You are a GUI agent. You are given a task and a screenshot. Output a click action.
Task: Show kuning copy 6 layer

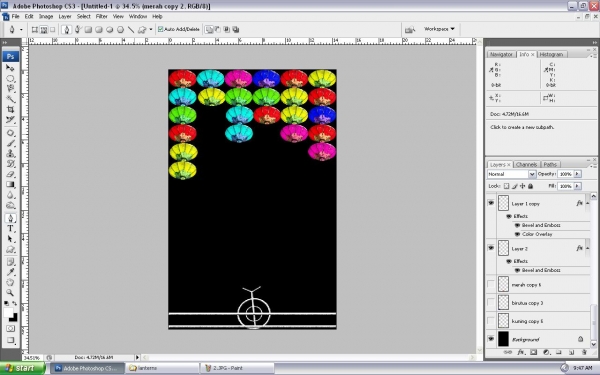[491, 320]
